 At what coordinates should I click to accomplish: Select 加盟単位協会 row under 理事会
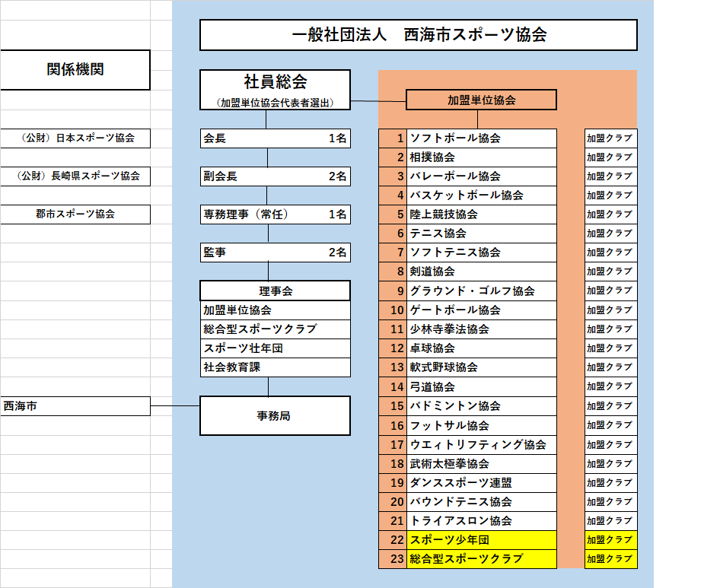[275, 310]
